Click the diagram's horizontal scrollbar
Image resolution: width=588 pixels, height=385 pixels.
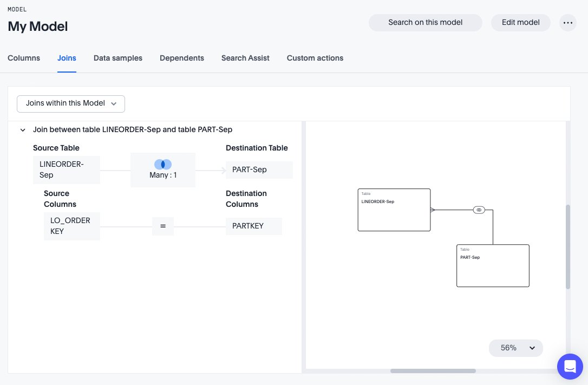[433, 371]
